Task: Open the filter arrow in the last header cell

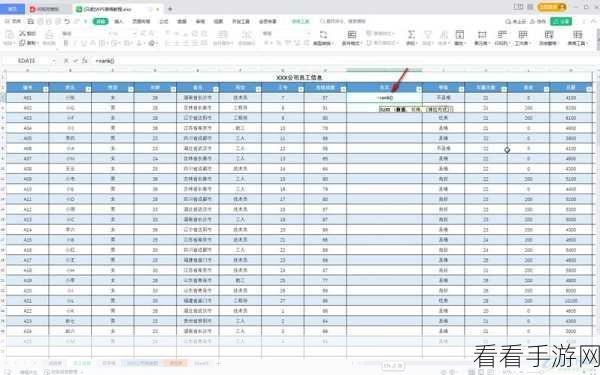Action: click(x=589, y=89)
